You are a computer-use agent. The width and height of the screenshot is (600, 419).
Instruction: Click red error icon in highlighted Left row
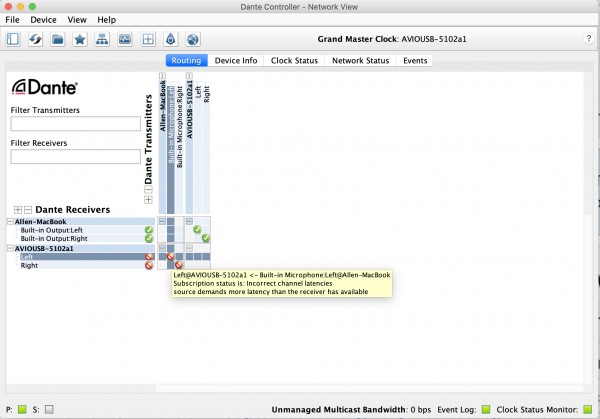click(x=149, y=257)
